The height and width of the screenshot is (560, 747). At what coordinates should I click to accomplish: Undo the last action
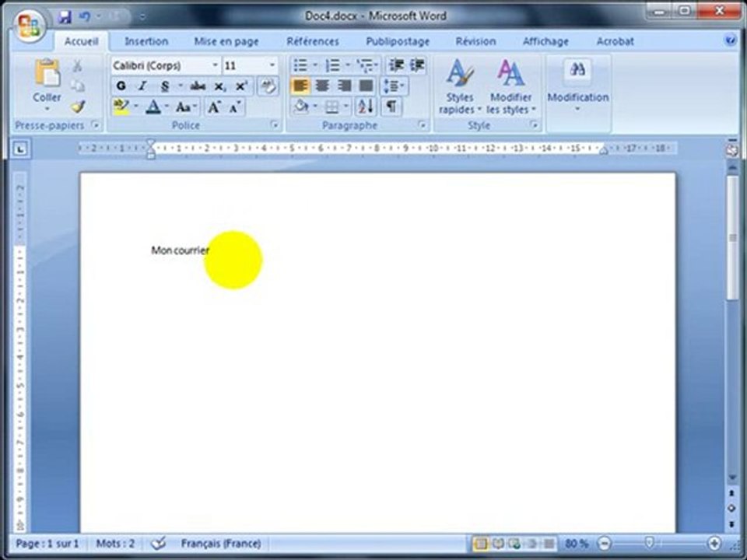point(85,16)
